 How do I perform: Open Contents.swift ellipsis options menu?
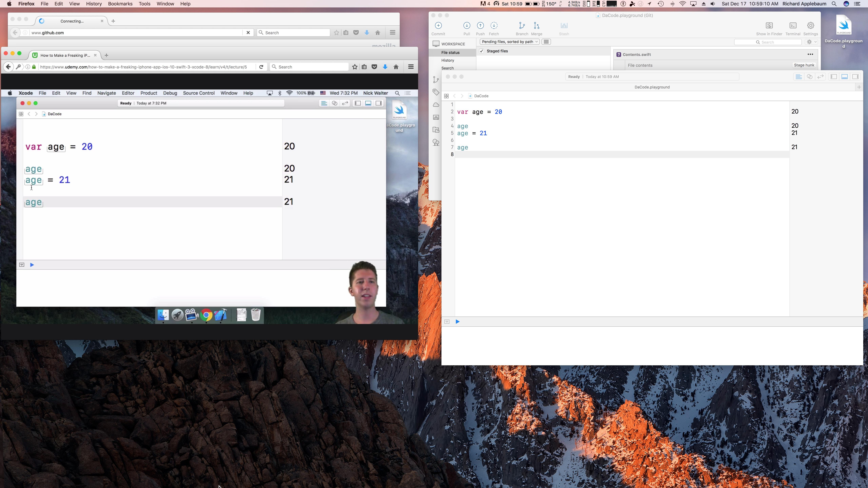point(810,55)
